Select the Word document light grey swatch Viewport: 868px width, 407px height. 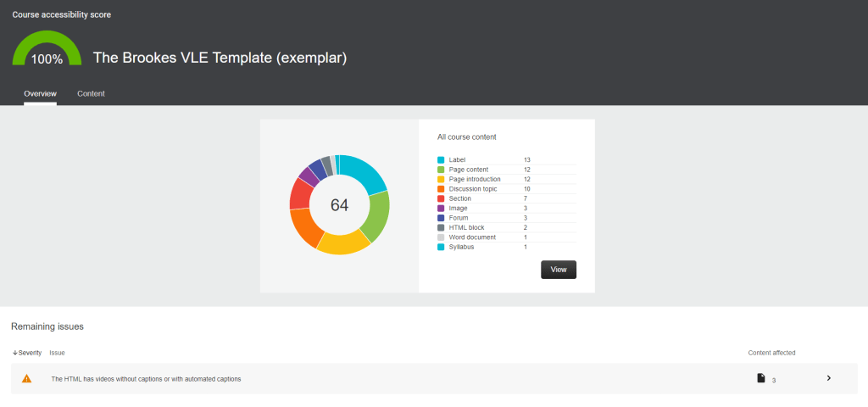441,237
